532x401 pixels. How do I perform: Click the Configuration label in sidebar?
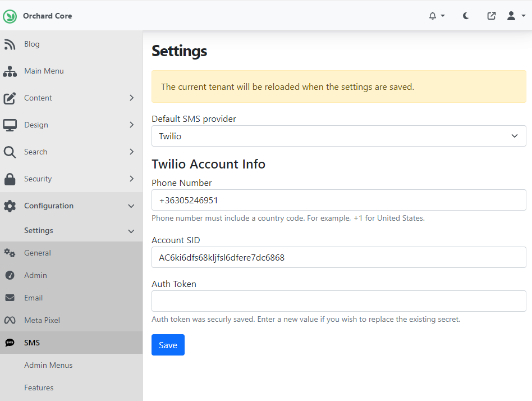coord(49,206)
